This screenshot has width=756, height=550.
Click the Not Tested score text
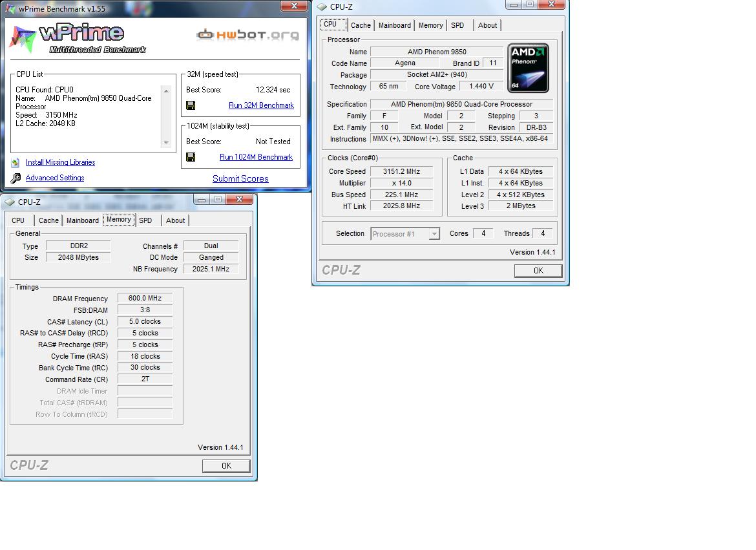coord(273,142)
